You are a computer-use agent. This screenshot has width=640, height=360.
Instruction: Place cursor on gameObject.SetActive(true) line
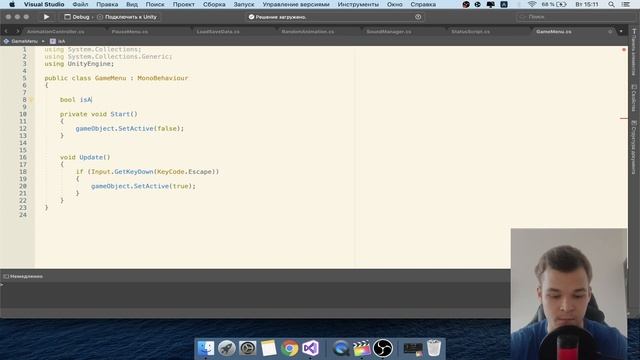point(143,186)
